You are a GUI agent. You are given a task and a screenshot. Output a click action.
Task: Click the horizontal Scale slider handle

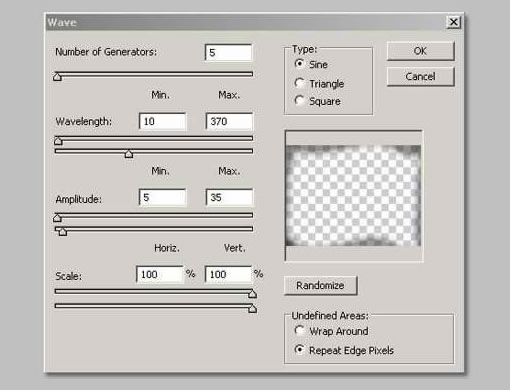(x=252, y=294)
